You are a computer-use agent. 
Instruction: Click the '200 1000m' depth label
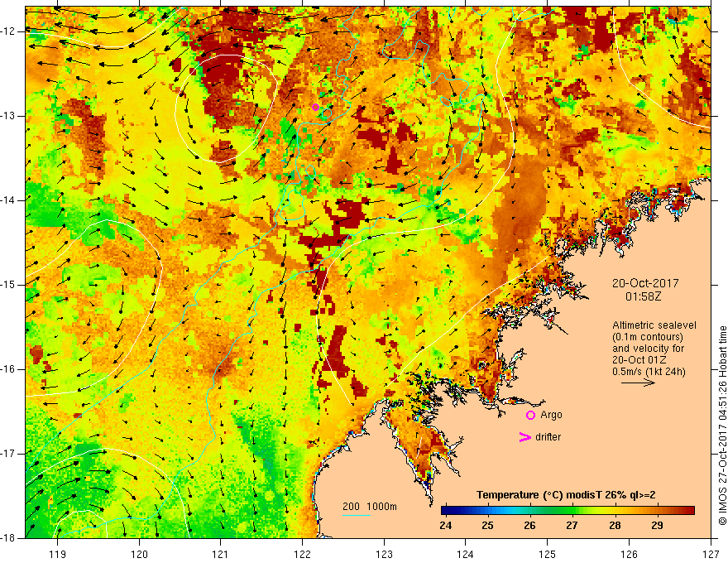tap(370, 507)
